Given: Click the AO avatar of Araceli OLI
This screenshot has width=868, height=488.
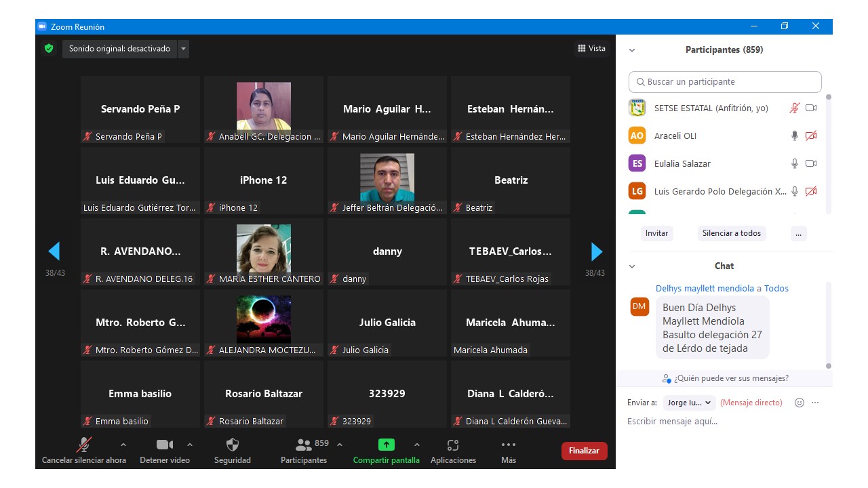Looking at the screenshot, I should [x=637, y=136].
